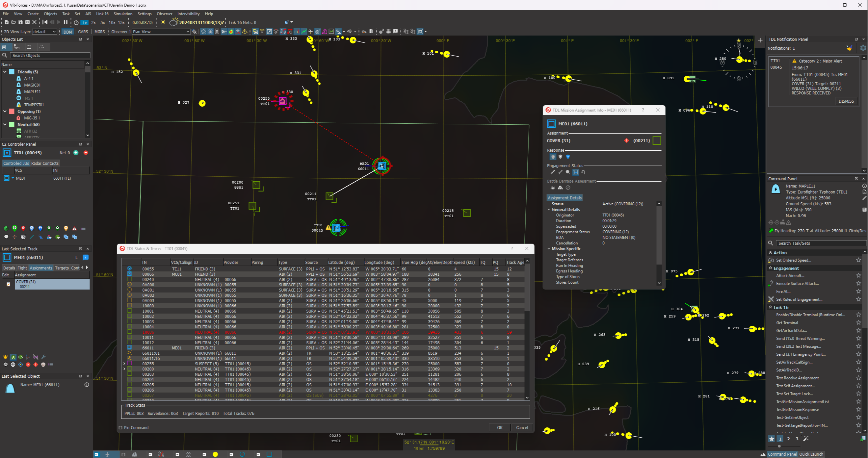
Task: Click the speaker volume toolbar icon
Action: click(x=350, y=31)
